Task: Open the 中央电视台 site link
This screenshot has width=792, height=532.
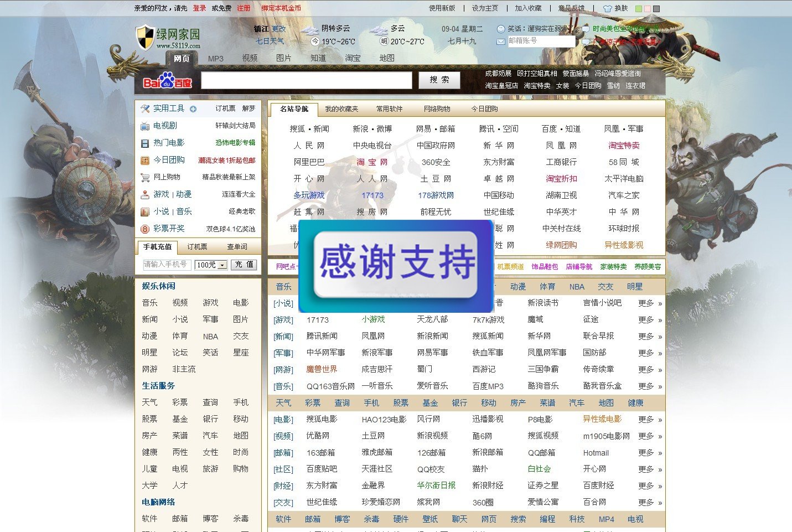Action: click(372, 146)
